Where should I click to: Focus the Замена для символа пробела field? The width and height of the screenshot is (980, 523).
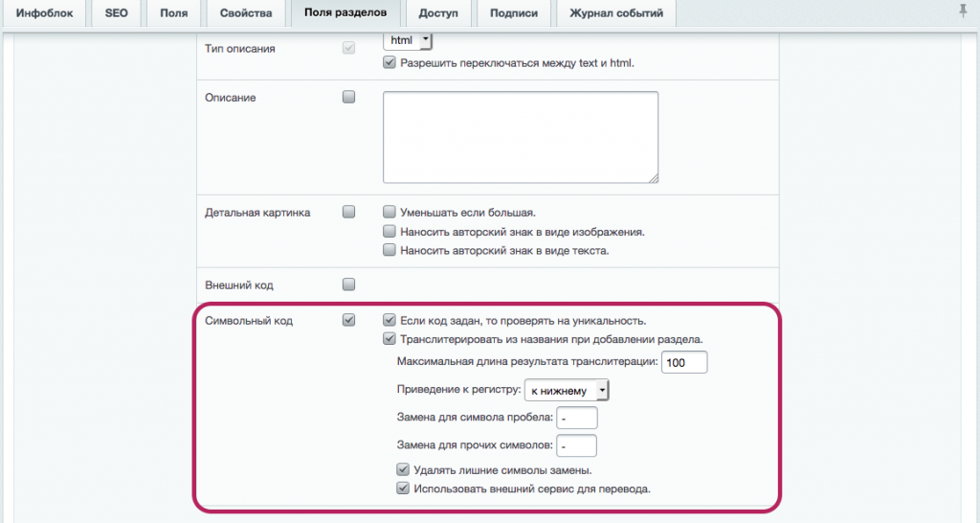(576, 418)
